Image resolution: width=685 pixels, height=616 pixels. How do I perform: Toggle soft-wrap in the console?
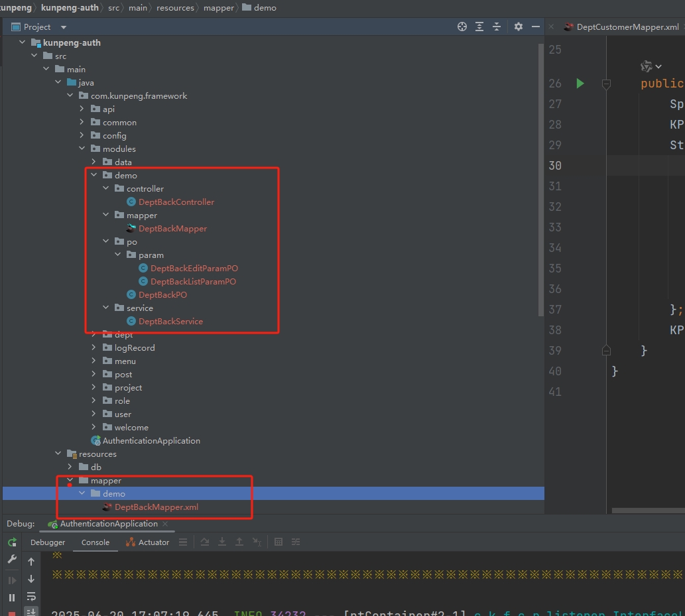coord(31,596)
